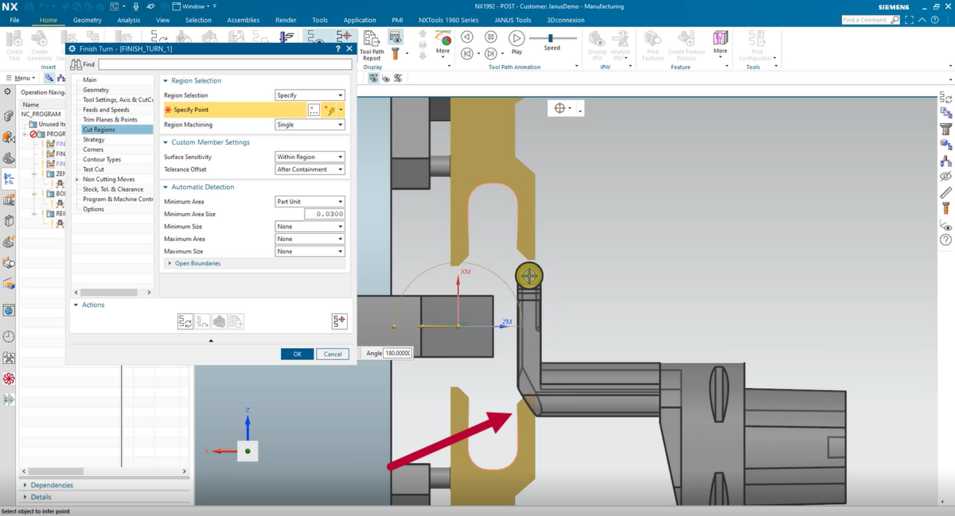Click the inferred point snap icon
Screen dimensions: 955x516
[x=329, y=110]
